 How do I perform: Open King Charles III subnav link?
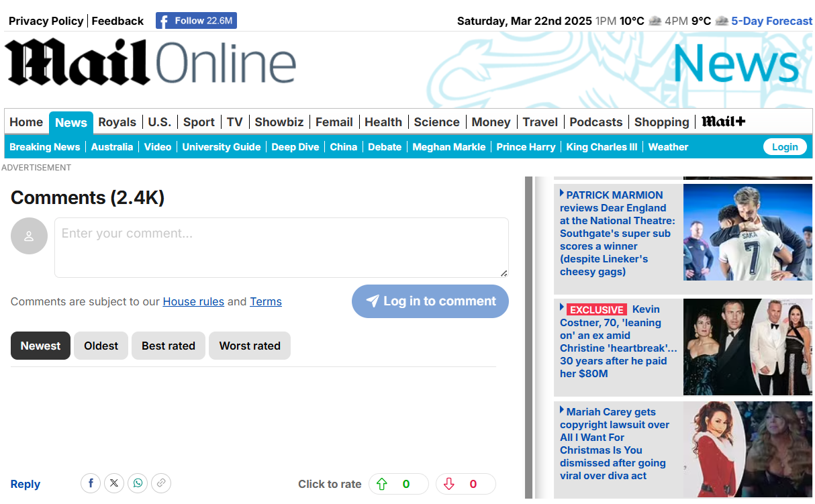[602, 147]
